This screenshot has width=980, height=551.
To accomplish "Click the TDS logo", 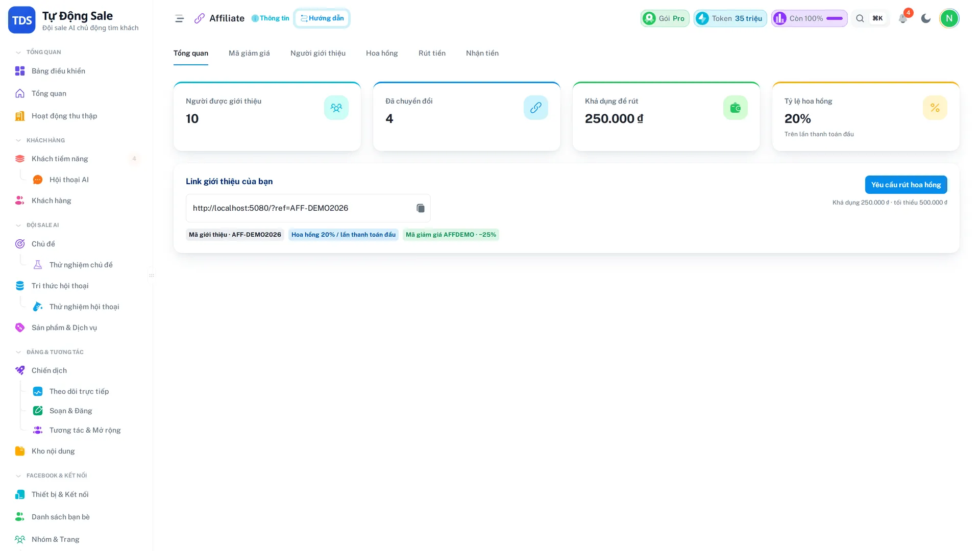I will click(22, 20).
